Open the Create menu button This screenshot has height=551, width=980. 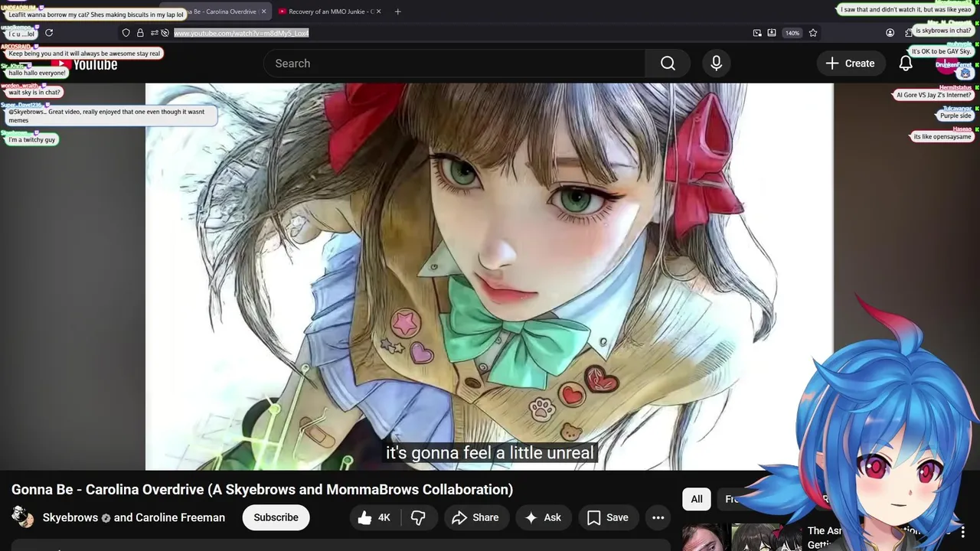pyautogui.click(x=850, y=64)
